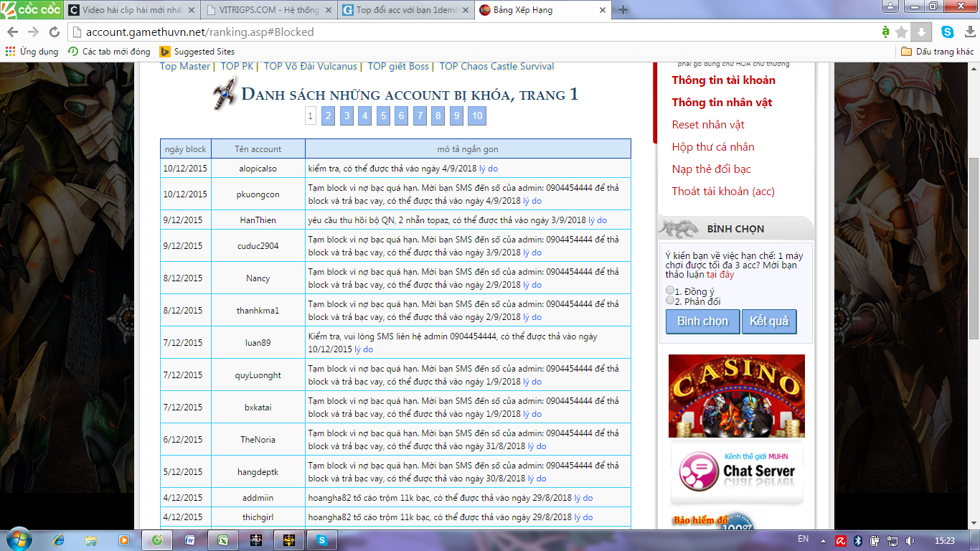Click Thoát tài khoản (acc) logout link
The height and width of the screenshot is (551, 980).
click(723, 192)
